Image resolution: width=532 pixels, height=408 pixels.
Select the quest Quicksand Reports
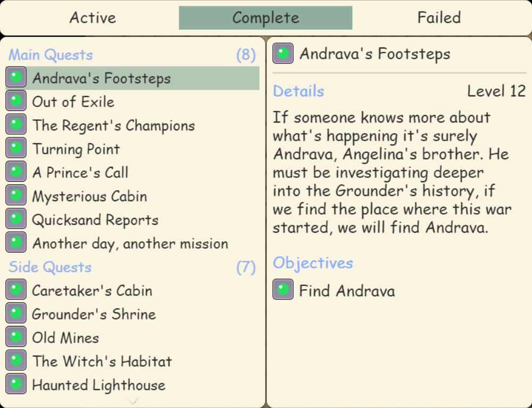coord(95,219)
